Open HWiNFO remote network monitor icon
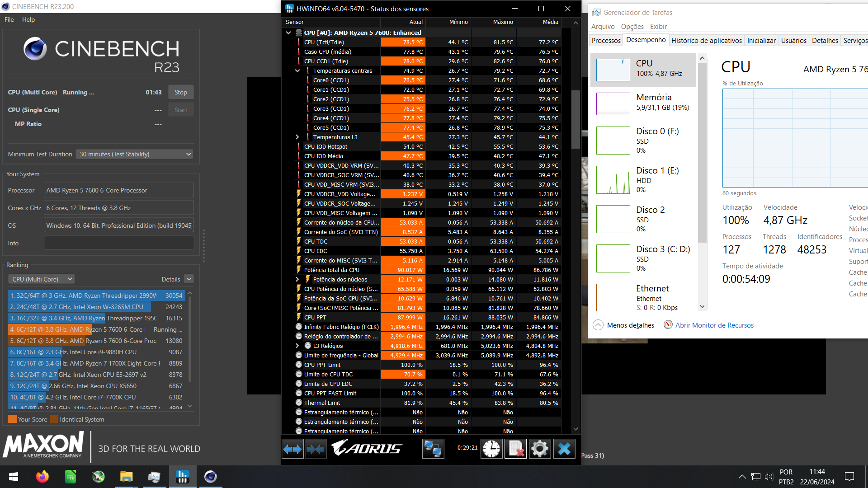The width and height of the screenshot is (868, 488). point(433,449)
